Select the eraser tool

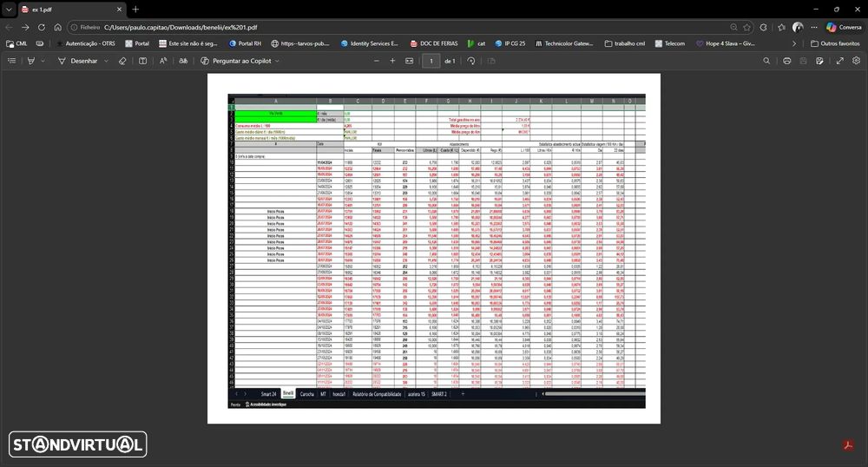click(x=122, y=61)
